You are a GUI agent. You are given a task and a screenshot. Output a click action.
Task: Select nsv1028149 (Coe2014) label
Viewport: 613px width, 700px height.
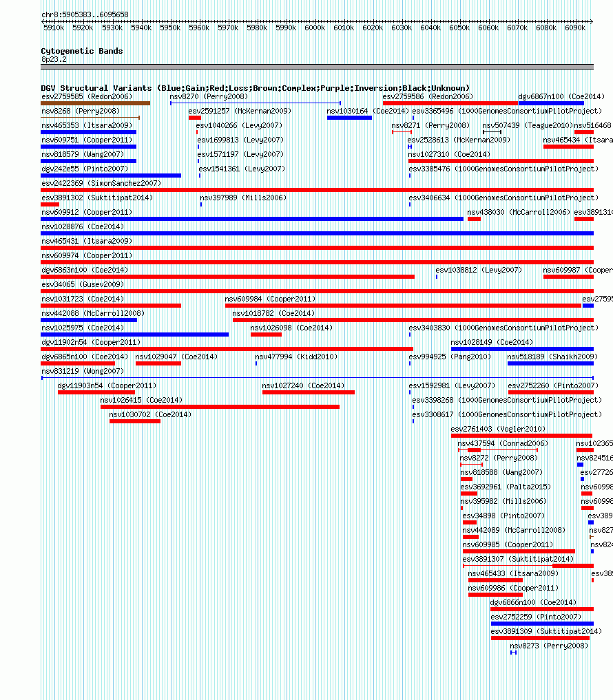pos(492,342)
